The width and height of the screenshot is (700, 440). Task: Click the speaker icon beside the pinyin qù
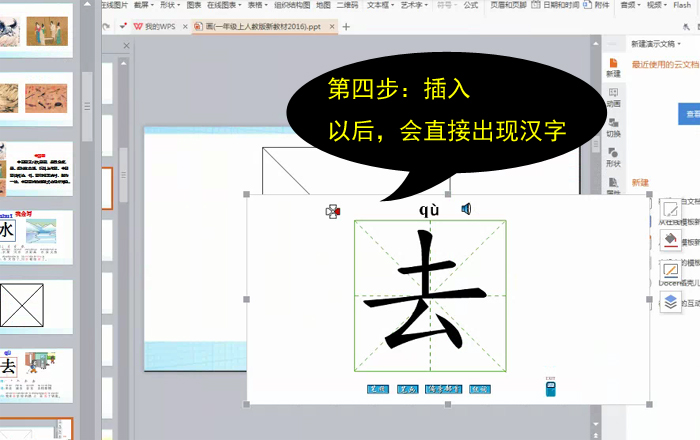[466, 209]
